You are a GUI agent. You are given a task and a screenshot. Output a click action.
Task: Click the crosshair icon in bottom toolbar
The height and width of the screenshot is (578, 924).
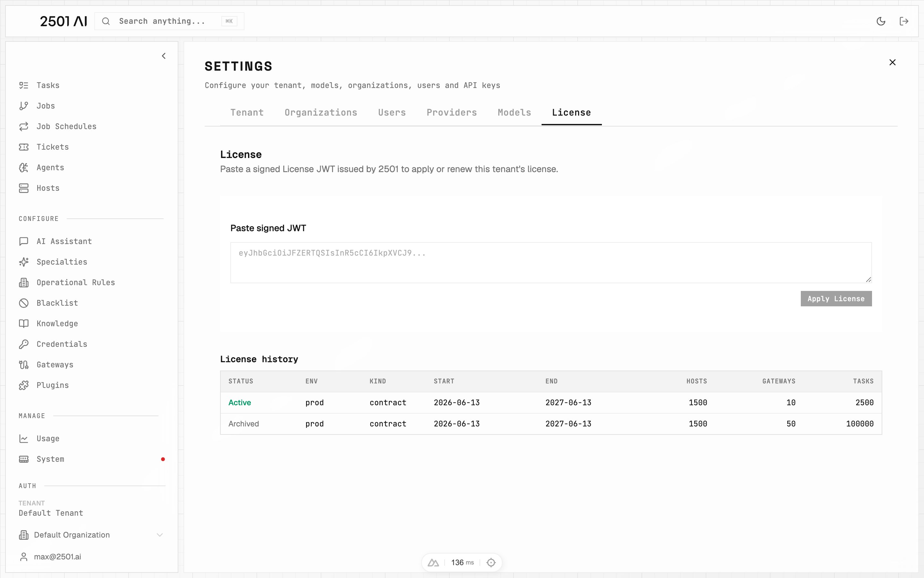(x=491, y=563)
